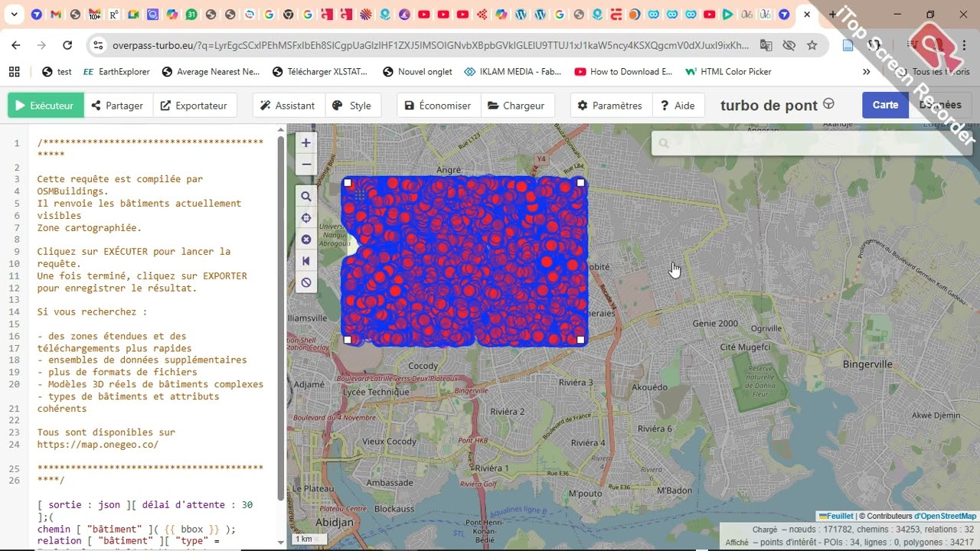Click the site information icon in address bar
Screen dimensions: 980x551
point(97,45)
